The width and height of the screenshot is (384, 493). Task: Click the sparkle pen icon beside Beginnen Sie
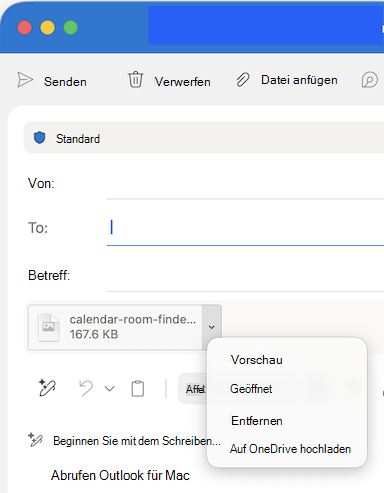[x=35, y=440]
